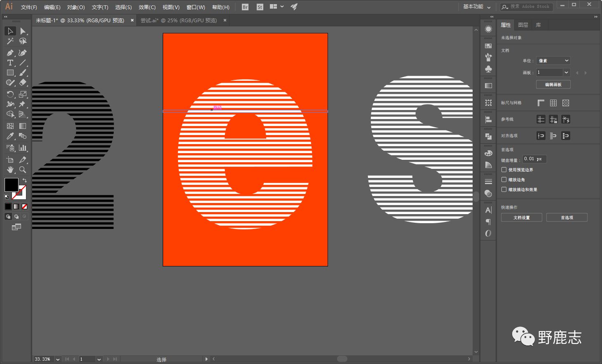Enable 使用预览边界 checkbox
Viewport: 602px width, 364px height.
point(504,170)
